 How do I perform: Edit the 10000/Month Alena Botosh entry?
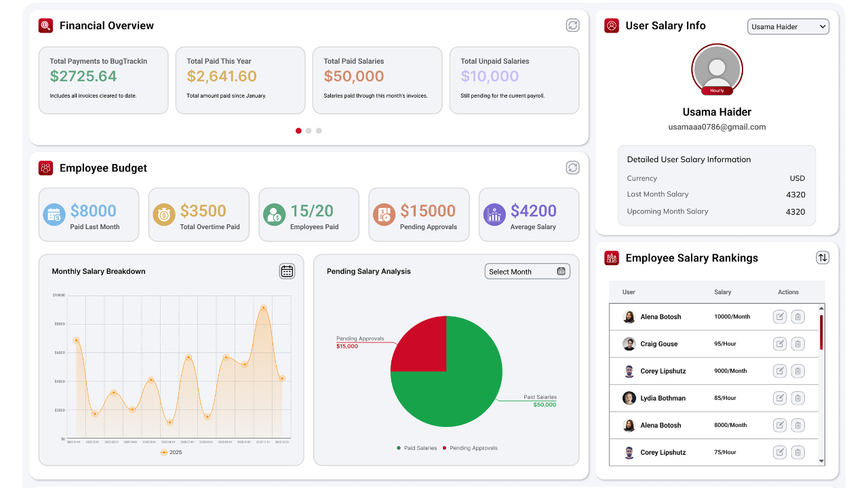coord(780,317)
